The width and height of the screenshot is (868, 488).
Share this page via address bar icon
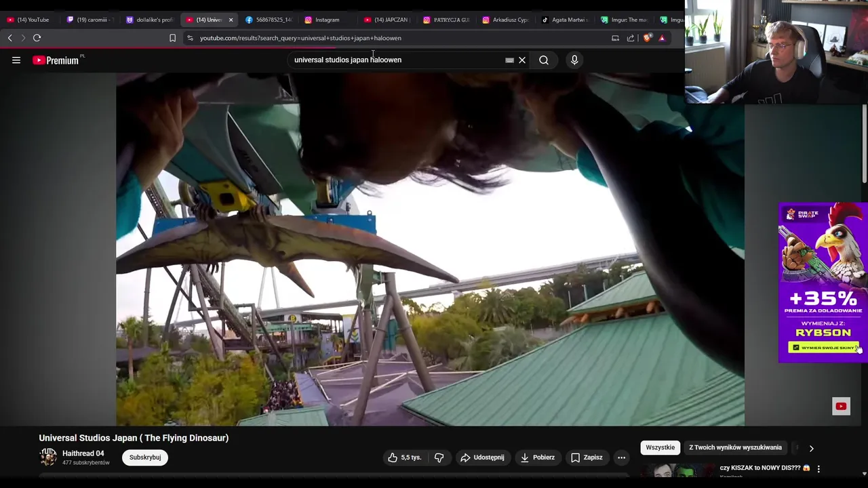[x=631, y=38]
